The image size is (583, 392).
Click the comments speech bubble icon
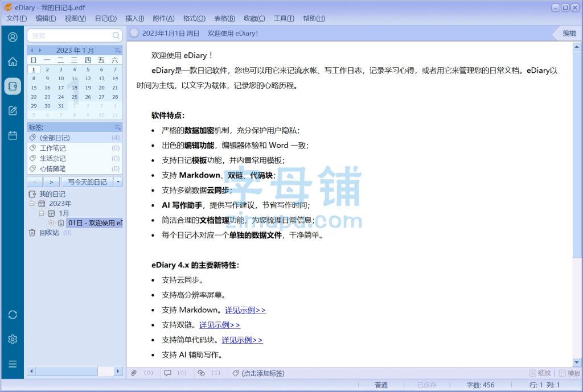(168, 373)
